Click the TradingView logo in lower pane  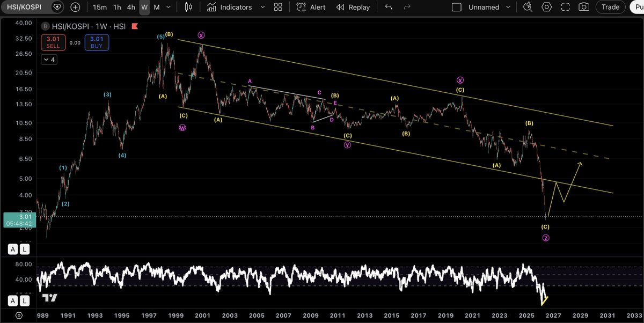[50, 298]
